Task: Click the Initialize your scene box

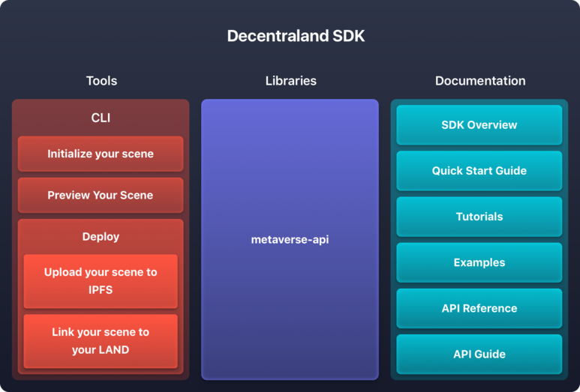Action: pyautogui.click(x=101, y=154)
